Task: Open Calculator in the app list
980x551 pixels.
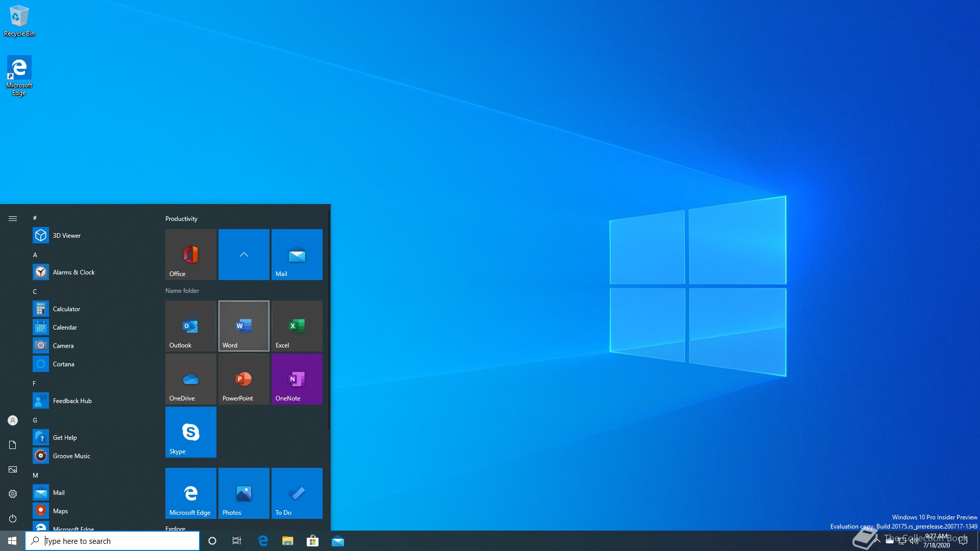Action: [x=92, y=309]
